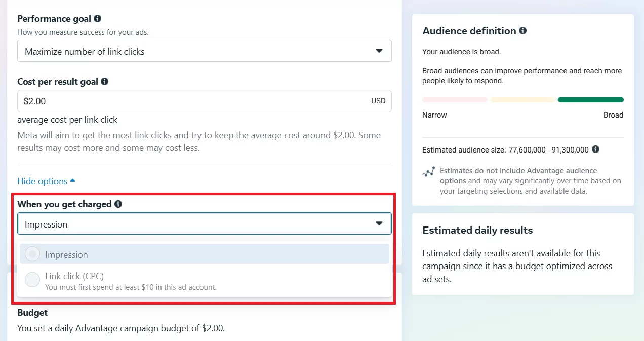Select Impression from the charge options list

coord(66,253)
